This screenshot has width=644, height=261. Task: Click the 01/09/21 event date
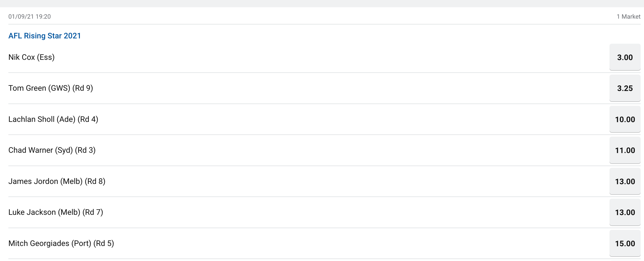(x=21, y=16)
